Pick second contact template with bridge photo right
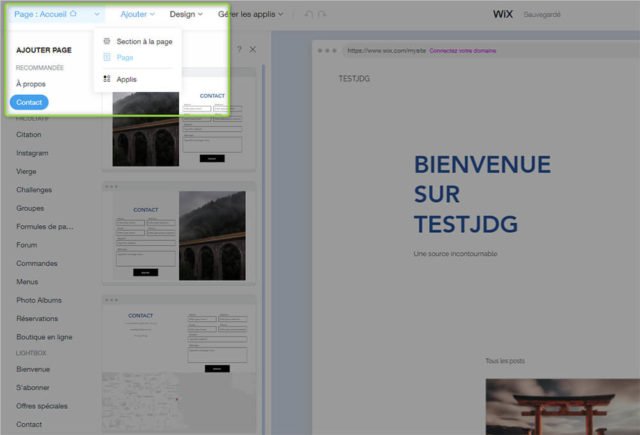This screenshot has width=640, height=435. (x=179, y=233)
